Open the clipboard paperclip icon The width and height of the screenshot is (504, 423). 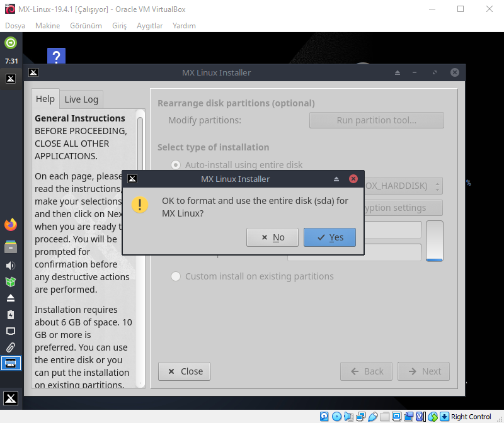(x=11, y=347)
